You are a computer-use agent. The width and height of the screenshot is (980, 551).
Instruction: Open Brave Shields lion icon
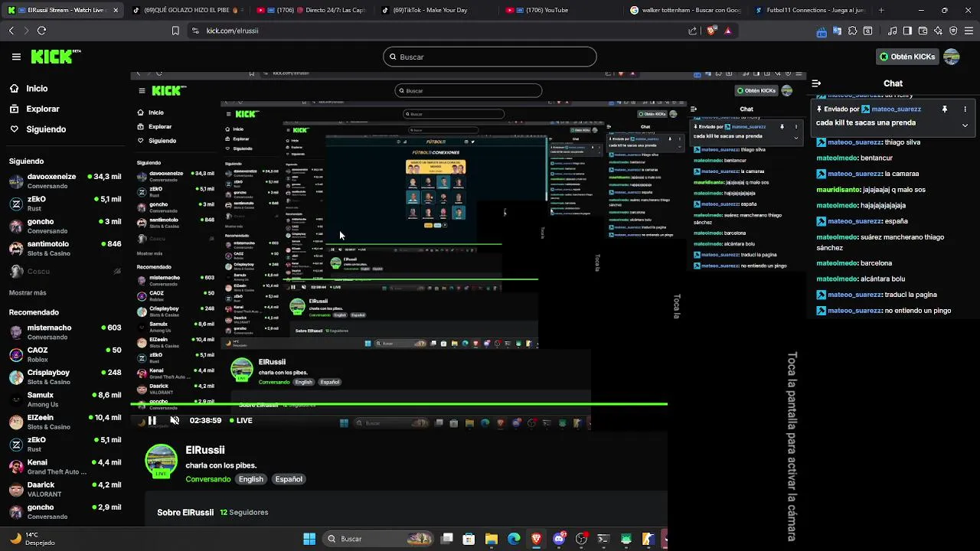point(711,31)
